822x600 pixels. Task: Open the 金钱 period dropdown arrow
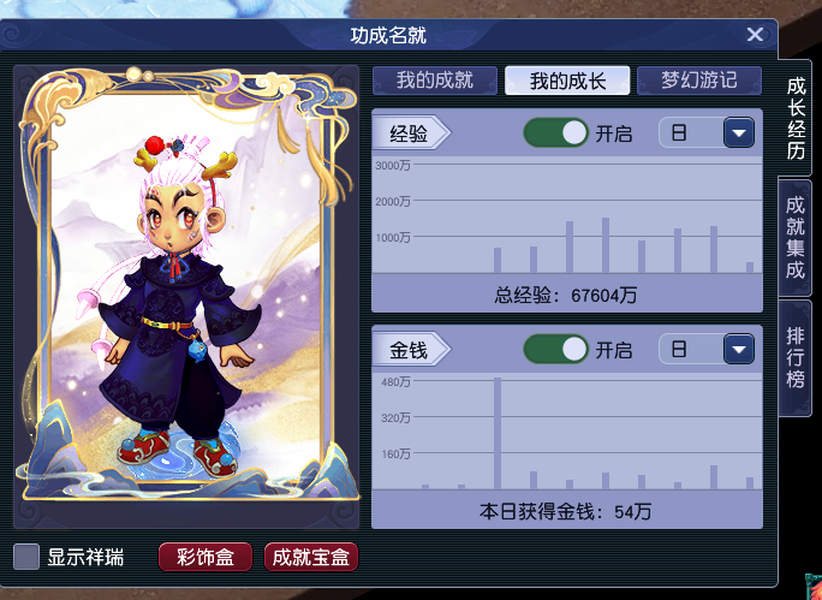[739, 349]
